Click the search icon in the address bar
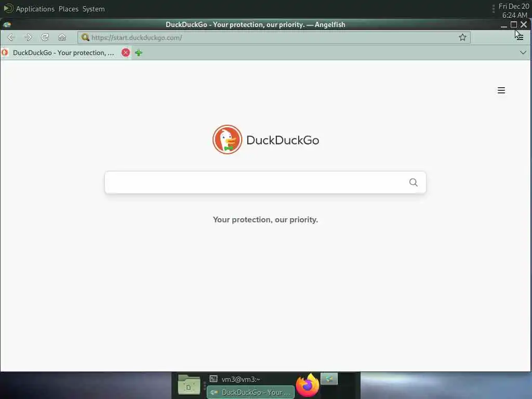 85,37
